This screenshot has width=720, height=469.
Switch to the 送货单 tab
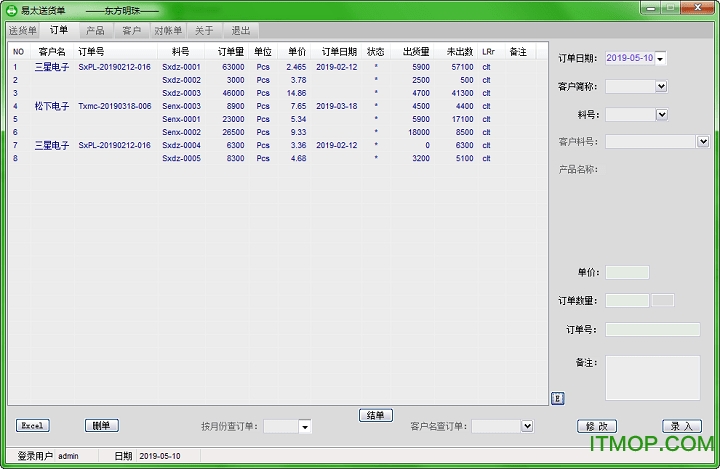coord(22,30)
